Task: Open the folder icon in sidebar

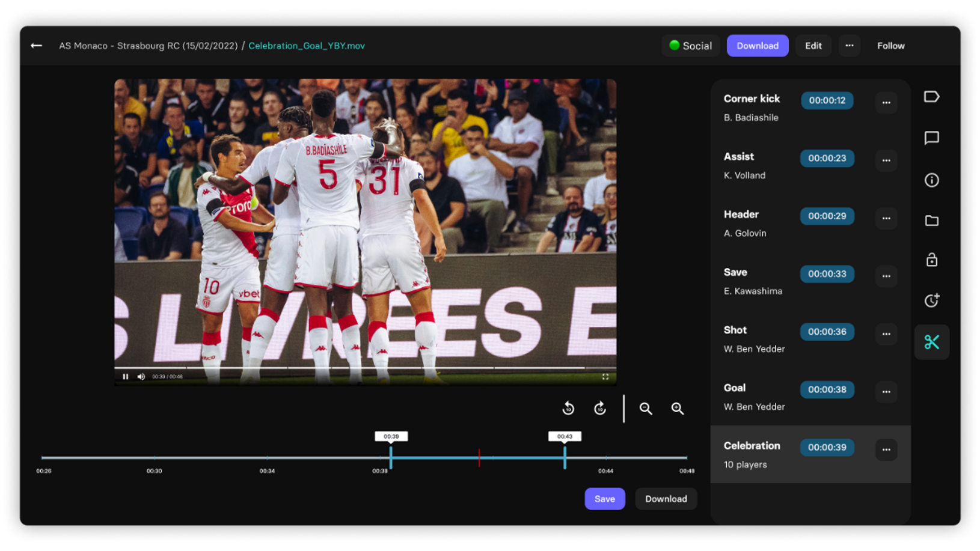Action: coord(931,221)
